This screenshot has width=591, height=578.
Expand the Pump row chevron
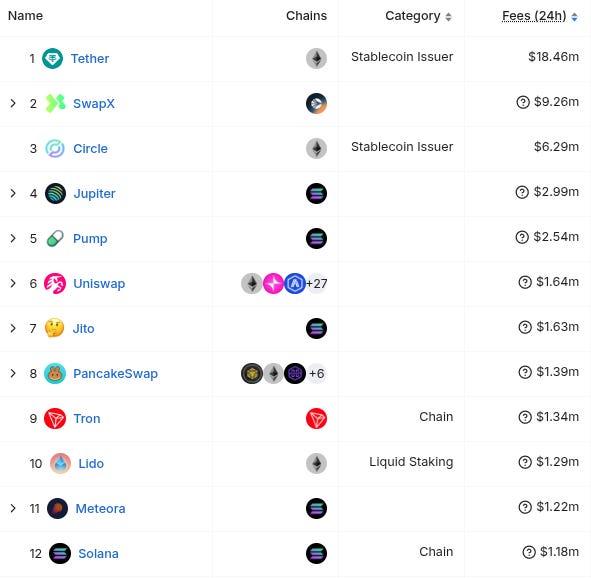(13, 238)
